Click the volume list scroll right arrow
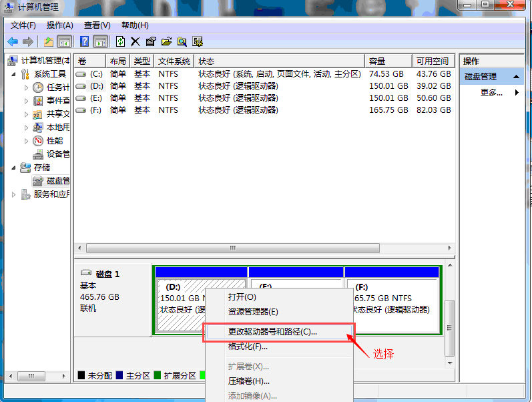Viewport: 532px width, 402px height. [449, 248]
